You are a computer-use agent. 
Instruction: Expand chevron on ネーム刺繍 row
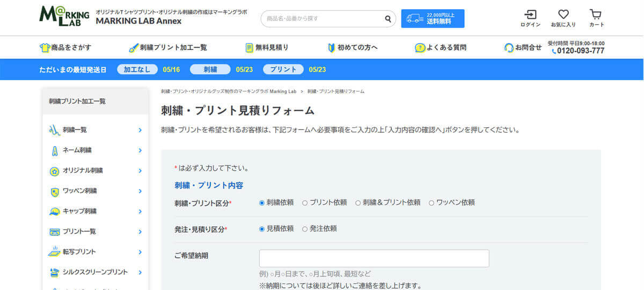[140, 150]
